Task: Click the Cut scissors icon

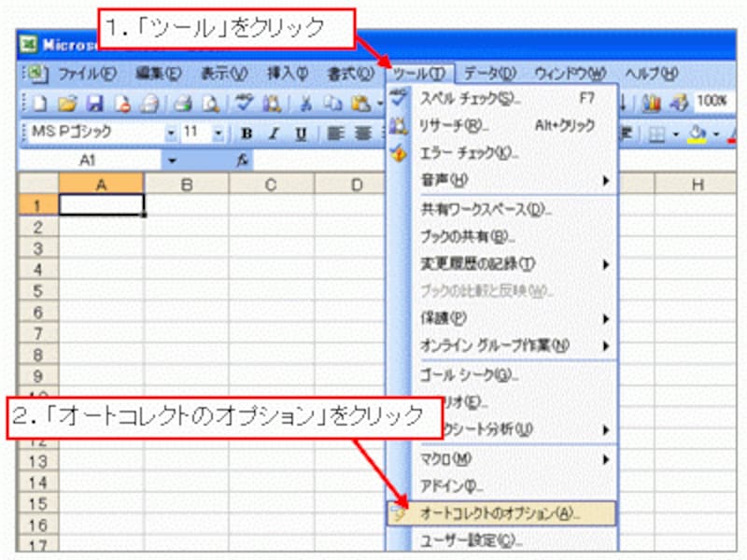Action: [x=306, y=103]
